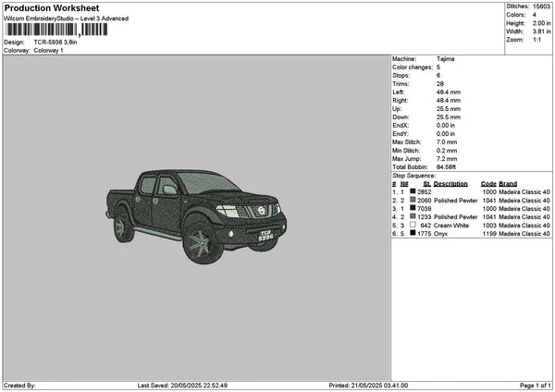This screenshot has width=555, height=392.
Task: Click code '1199' in the Onyx row
Action: click(x=489, y=234)
